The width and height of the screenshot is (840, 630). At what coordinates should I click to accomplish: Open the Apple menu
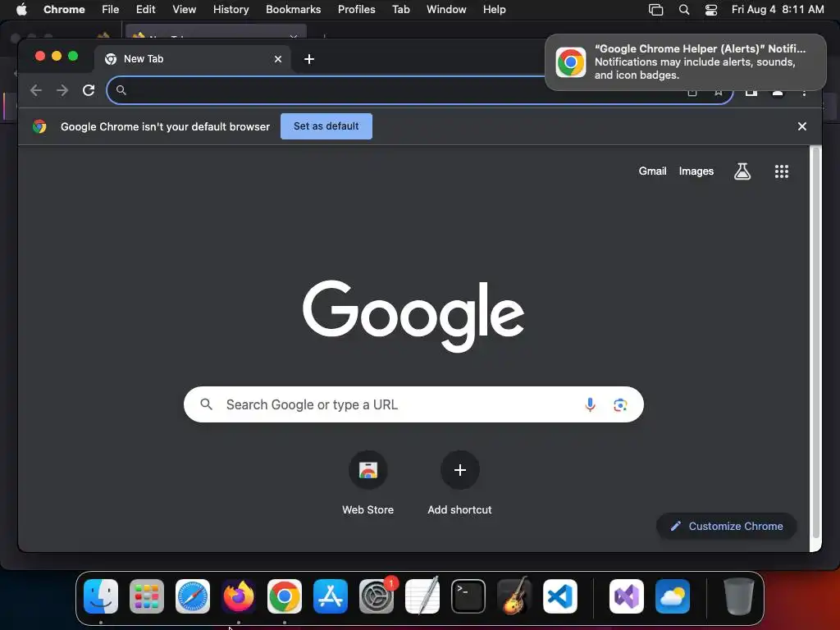click(x=21, y=10)
